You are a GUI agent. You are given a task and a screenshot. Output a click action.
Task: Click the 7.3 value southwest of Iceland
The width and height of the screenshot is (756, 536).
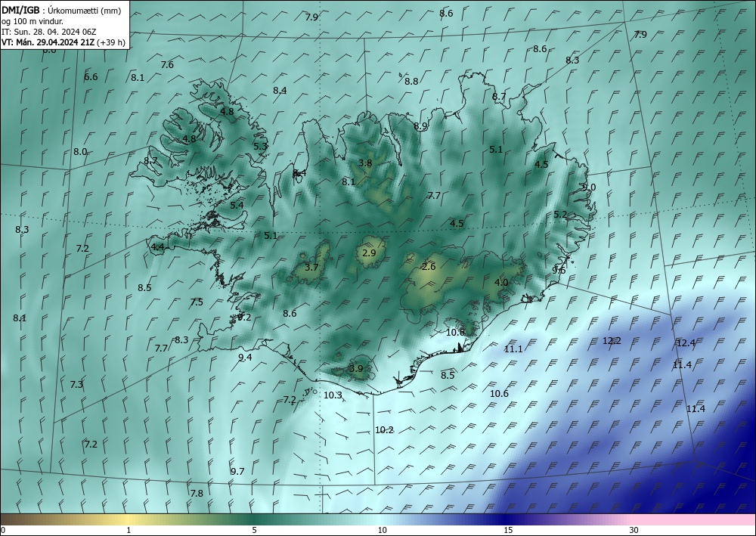[76, 385]
